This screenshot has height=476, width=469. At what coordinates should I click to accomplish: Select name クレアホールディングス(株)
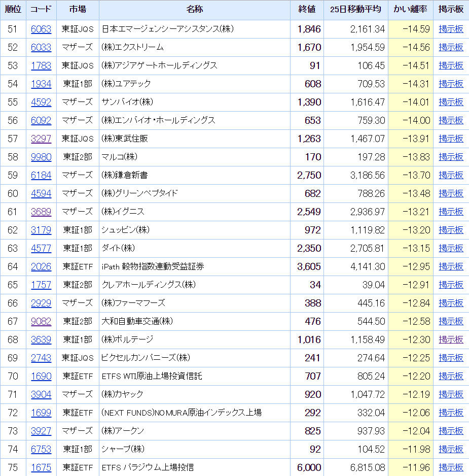[x=149, y=285]
